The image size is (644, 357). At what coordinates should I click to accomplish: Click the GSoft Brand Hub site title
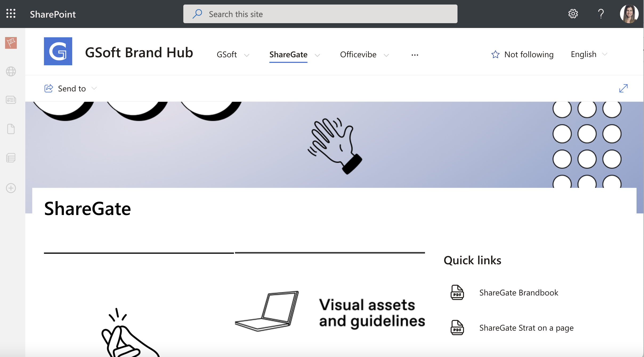(x=139, y=52)
